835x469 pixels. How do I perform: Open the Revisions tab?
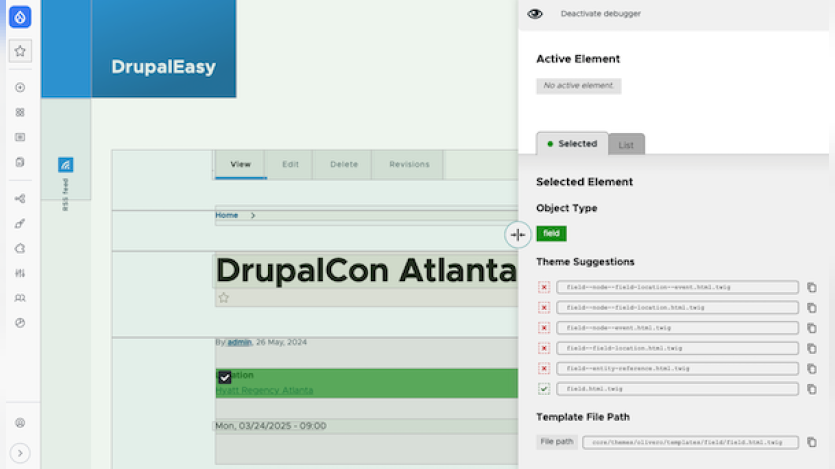409,164
